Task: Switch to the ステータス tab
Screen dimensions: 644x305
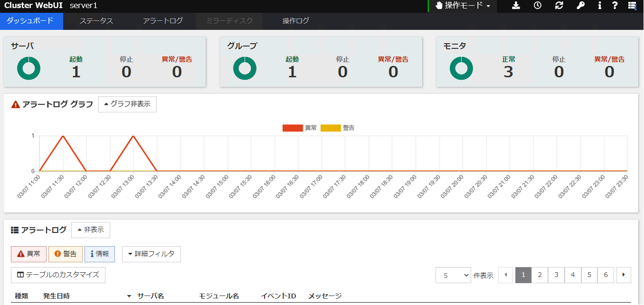Action: (x=96, y=21)
